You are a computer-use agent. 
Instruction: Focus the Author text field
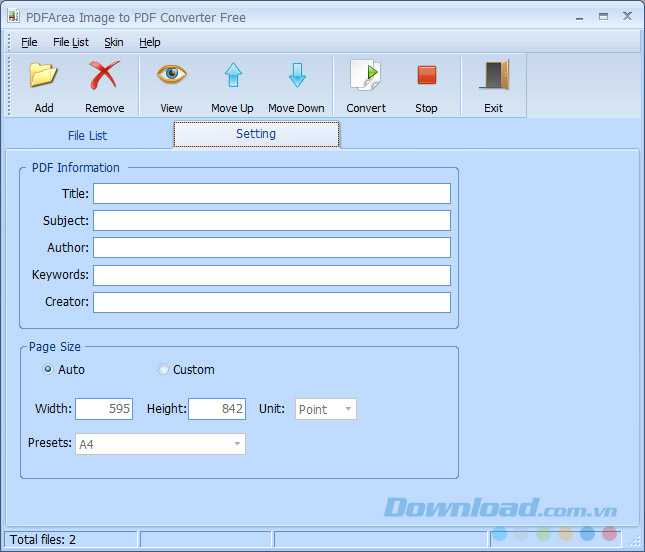(271, 248)
